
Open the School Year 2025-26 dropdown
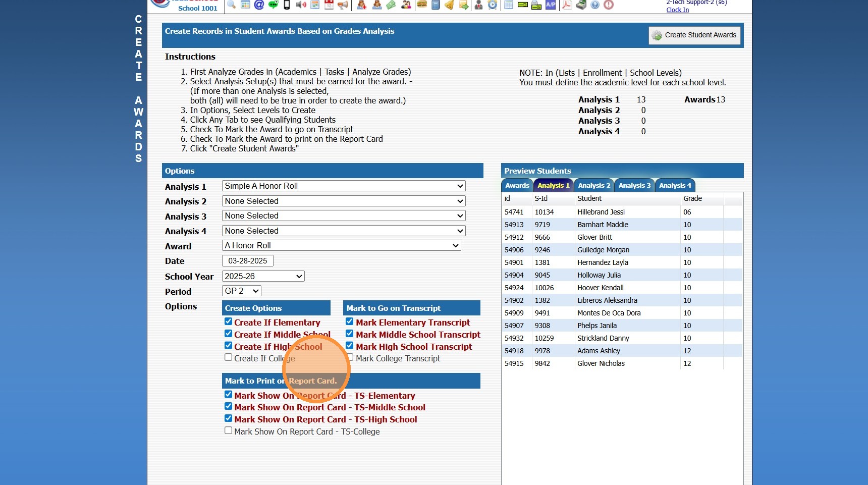263,276
